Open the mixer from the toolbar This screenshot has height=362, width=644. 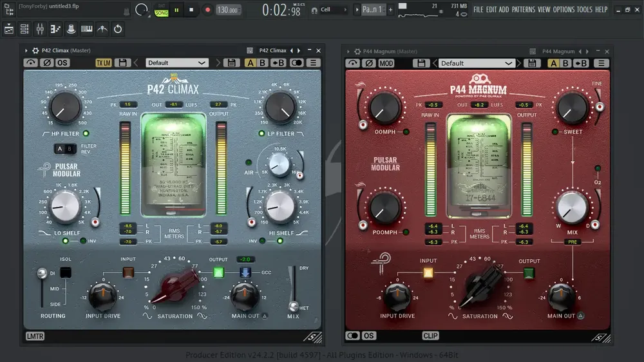pos(40,29)
